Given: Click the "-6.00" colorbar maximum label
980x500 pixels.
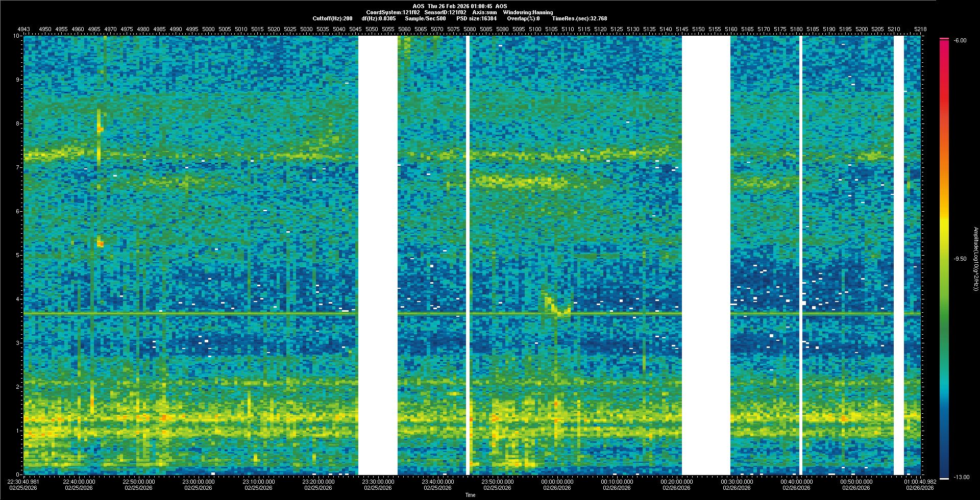Looking at the screenshot, I should (960, 40).
